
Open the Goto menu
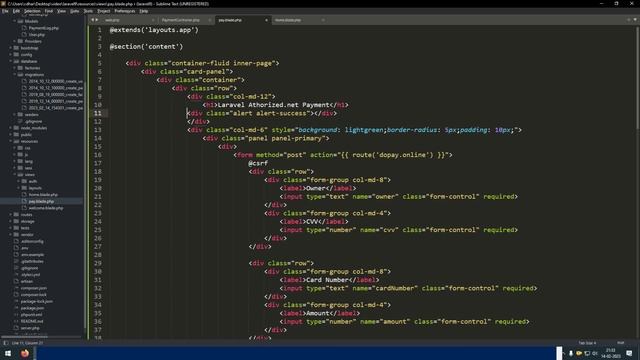pyautogui.click(x=74, y=11)
